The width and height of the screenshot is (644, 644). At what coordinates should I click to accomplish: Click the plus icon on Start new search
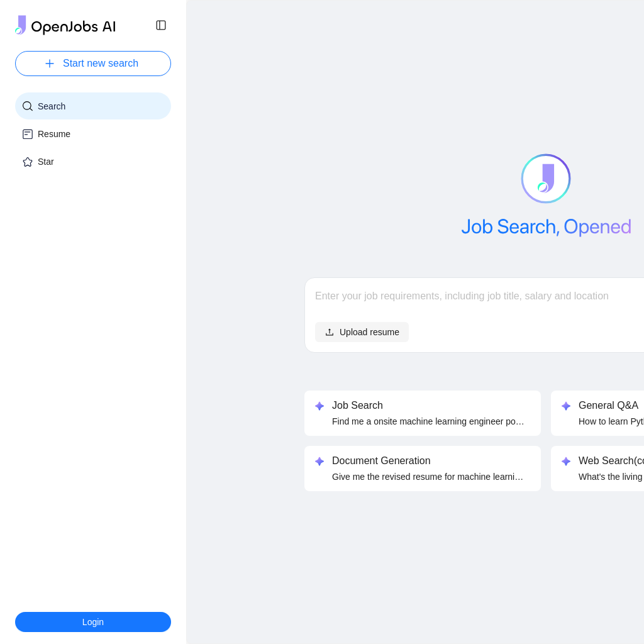50,64
